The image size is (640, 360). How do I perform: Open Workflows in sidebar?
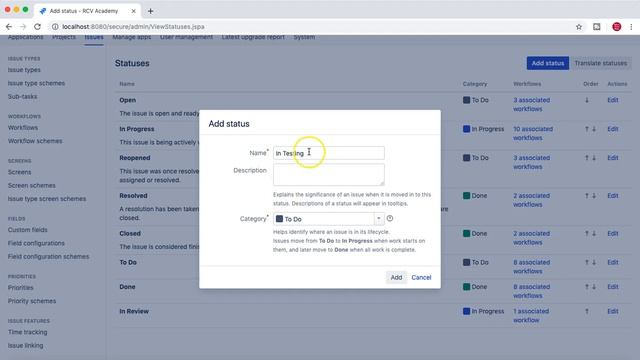tap(23, 128)
